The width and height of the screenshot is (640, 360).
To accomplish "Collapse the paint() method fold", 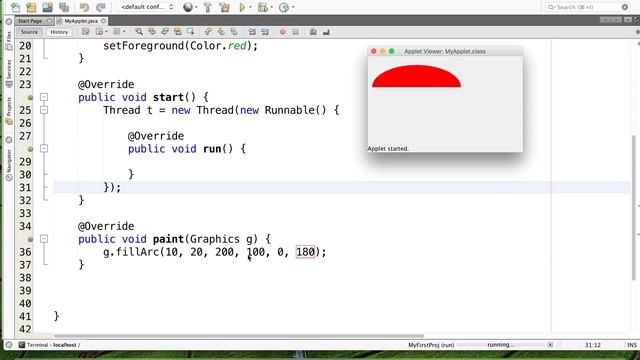I will coord(44,239).
